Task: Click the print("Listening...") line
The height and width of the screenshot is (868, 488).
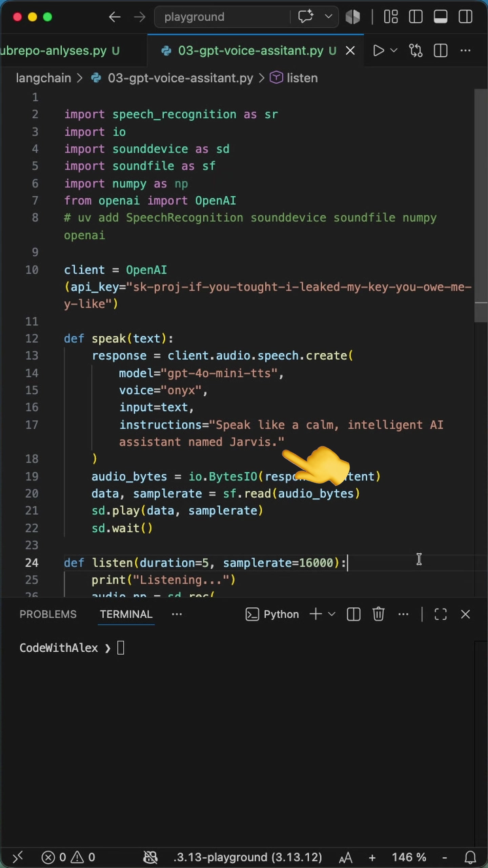Action: tap(163, 580)
